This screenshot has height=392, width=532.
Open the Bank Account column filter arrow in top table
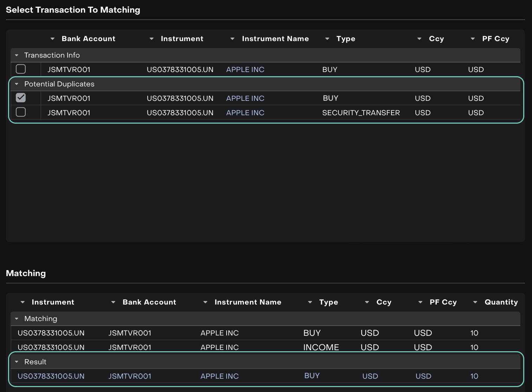point(52,39)
